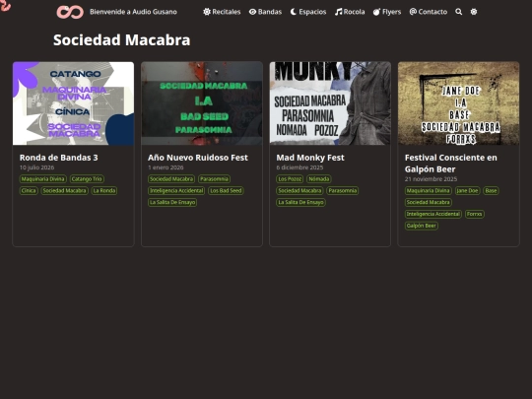Select the Base tag

pos(491,191)
